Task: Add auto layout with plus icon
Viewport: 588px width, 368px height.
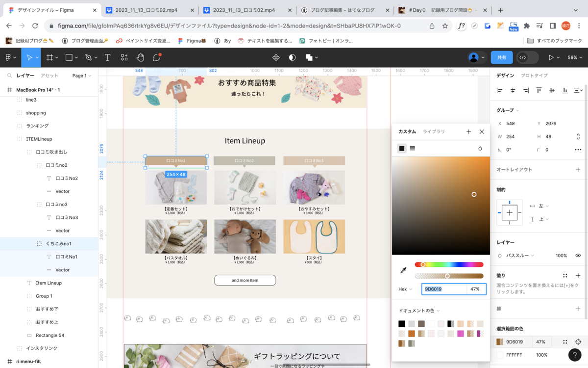Action: coord(578,169)
